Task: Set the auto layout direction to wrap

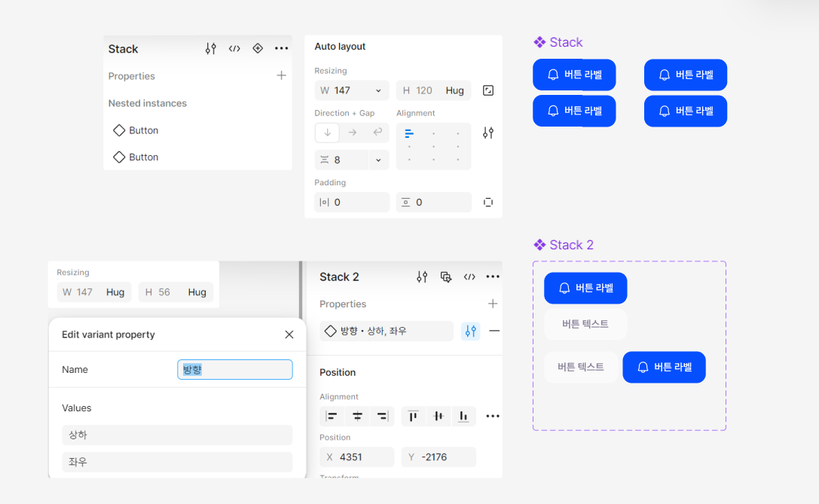Action: click(377, 133)
